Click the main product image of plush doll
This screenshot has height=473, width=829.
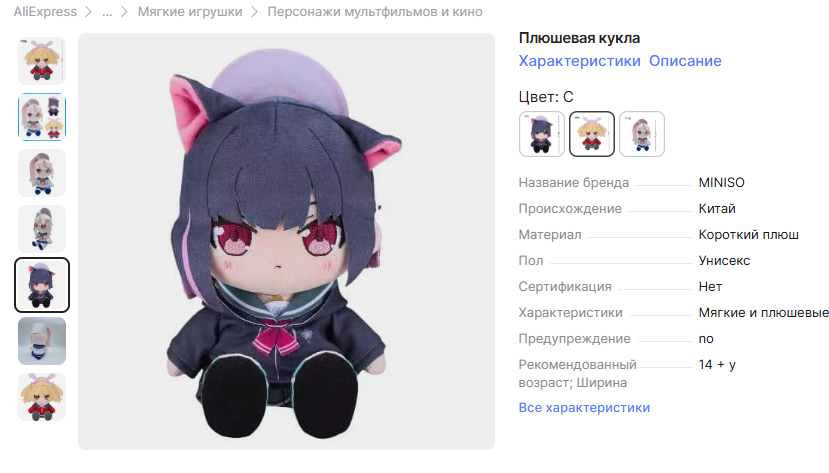287,242
